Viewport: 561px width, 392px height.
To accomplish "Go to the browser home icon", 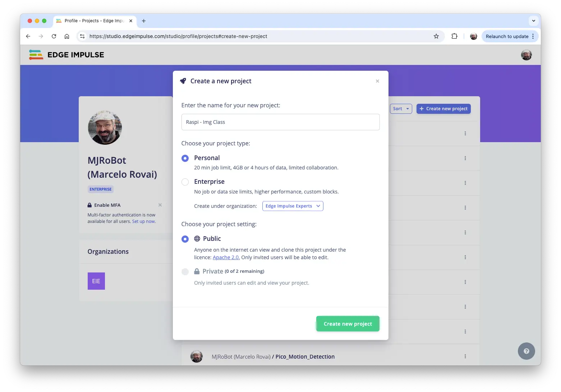I will point(67,36).
